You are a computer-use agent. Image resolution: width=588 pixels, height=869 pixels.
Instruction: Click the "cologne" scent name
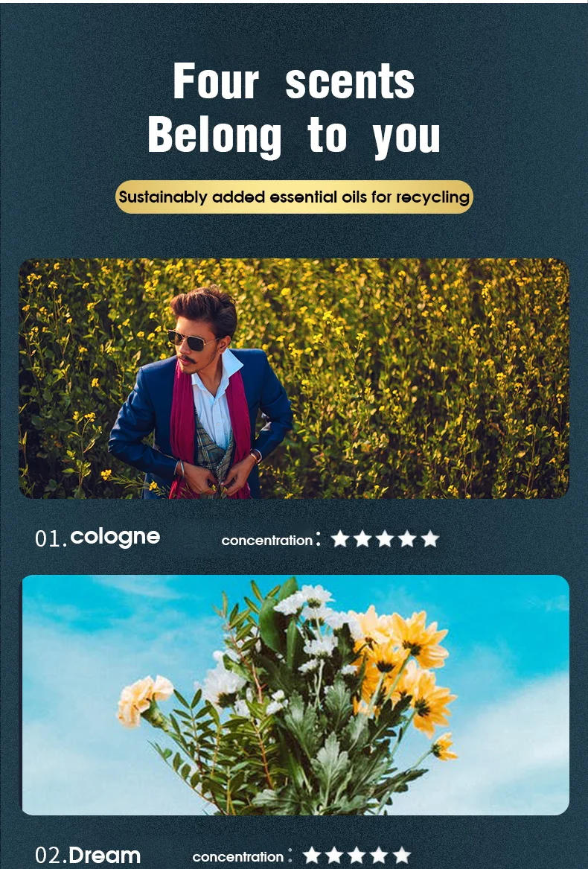click(x=115, y=537)
